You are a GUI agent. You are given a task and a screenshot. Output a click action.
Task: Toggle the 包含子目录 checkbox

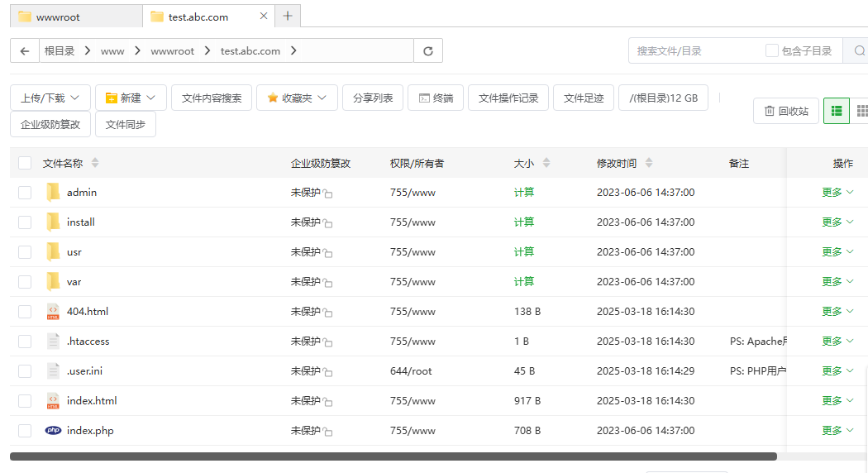(772, 50)
